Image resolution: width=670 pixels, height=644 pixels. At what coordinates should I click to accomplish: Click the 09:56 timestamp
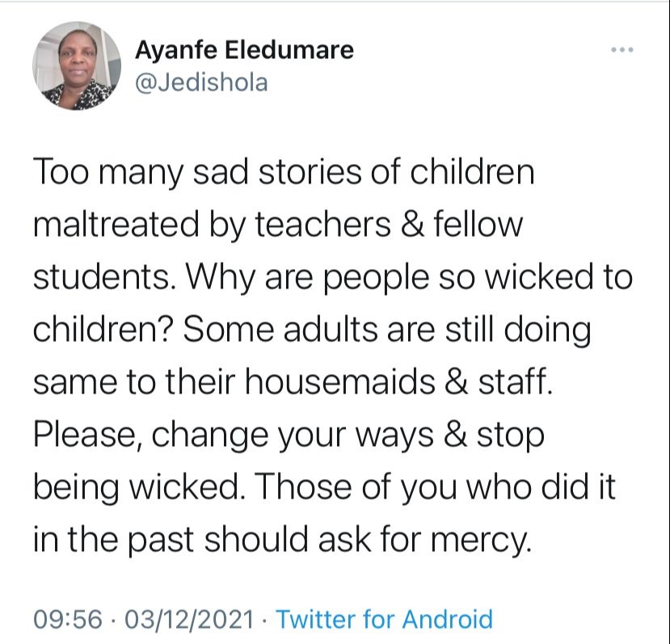67,620
